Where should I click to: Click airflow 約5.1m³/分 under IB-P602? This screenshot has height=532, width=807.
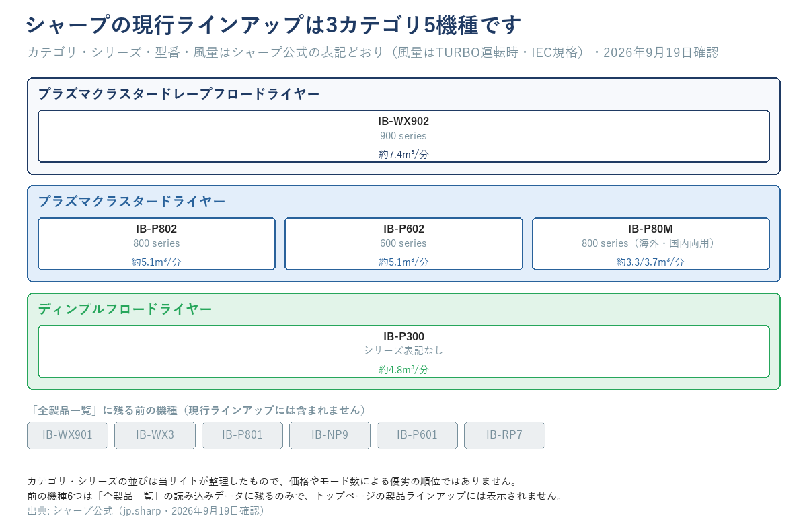[403, 262]
